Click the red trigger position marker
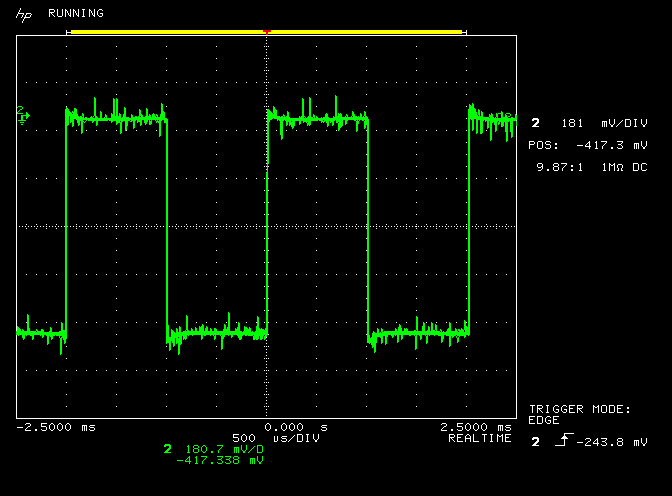This screenshot has width=672, height=496. pos(266,32)
